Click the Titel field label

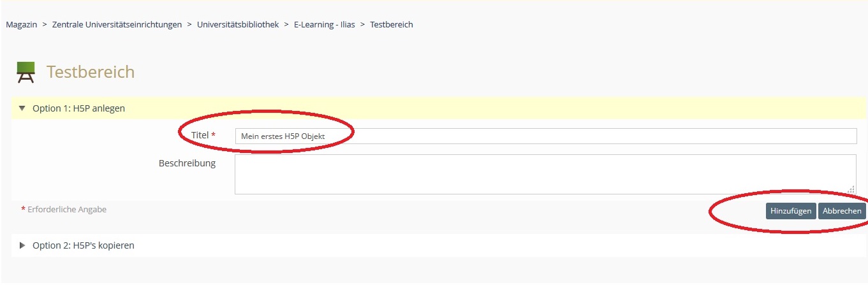click(x=200, y=135)
